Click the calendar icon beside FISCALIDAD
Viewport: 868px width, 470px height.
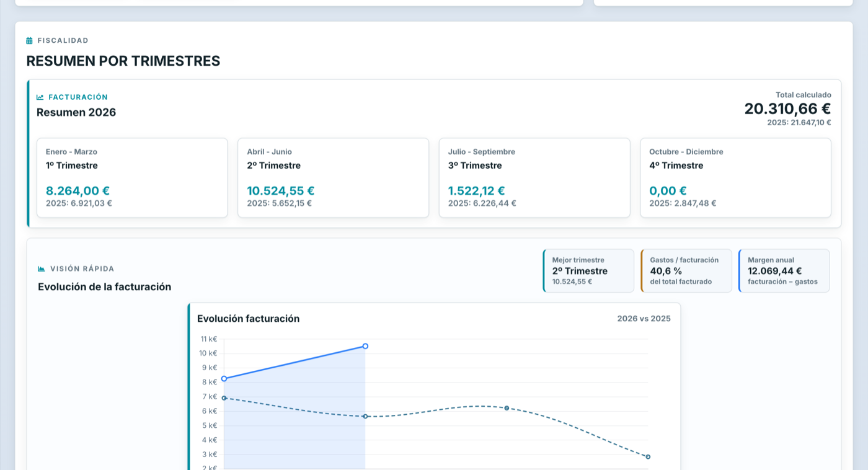(x=29, y=41)
